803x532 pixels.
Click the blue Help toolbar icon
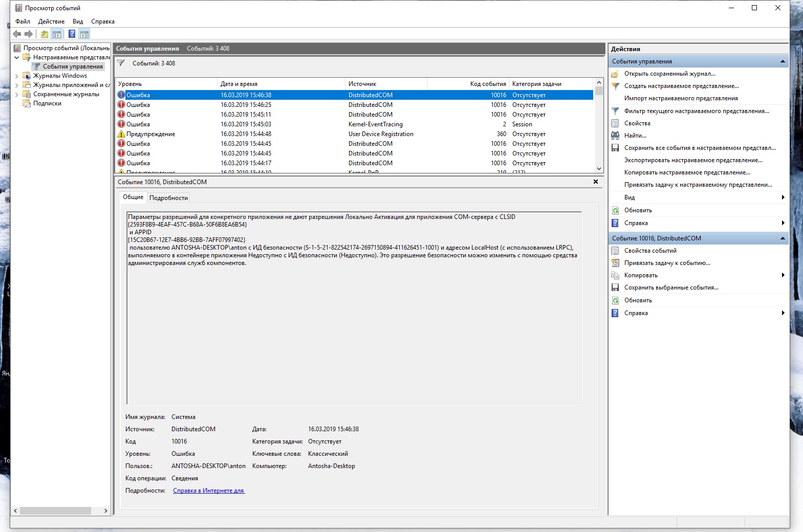point(72,34)
